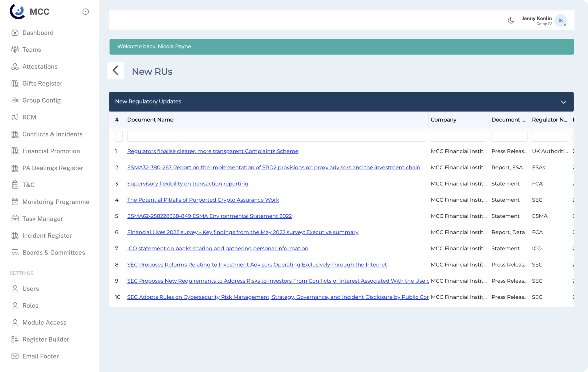Click the RCM megaphone icon
The height and width of the screenshot is (372, 588).
[15, 117]
